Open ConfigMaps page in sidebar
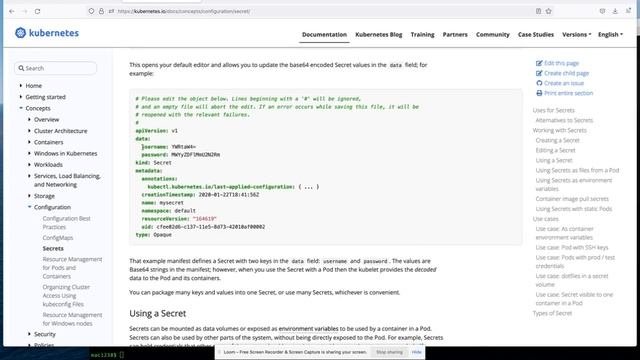 tap(58, 238)
